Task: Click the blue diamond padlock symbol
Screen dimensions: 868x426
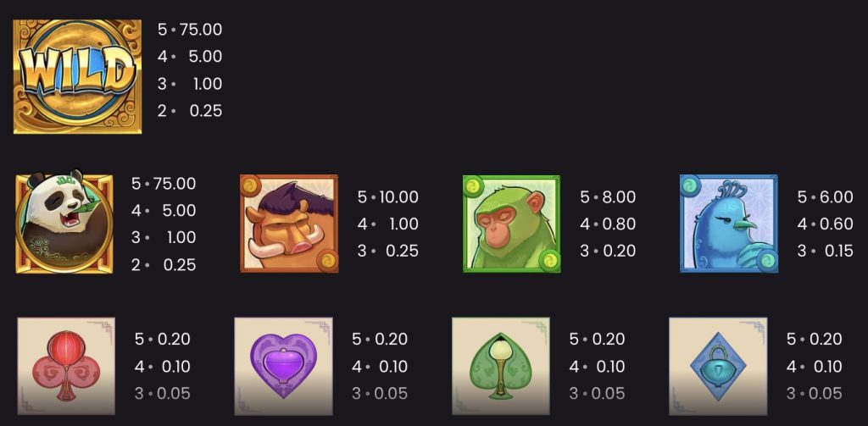Action: [718, 366]
